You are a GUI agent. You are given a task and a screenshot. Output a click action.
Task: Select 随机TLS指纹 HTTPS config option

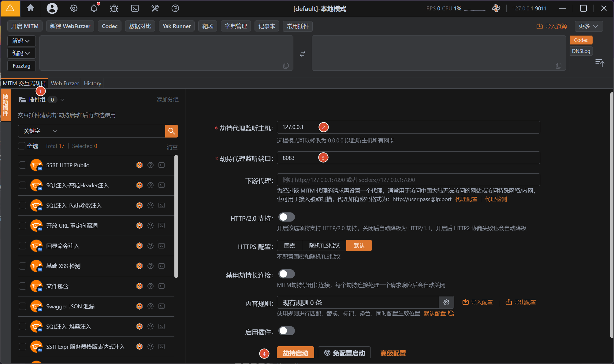(324, 245)
